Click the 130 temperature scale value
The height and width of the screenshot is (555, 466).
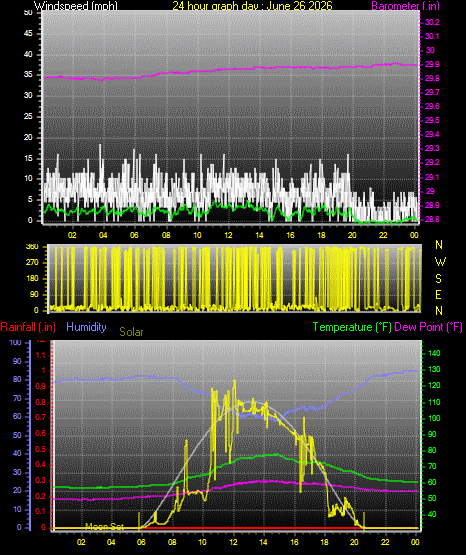(434, 369)
